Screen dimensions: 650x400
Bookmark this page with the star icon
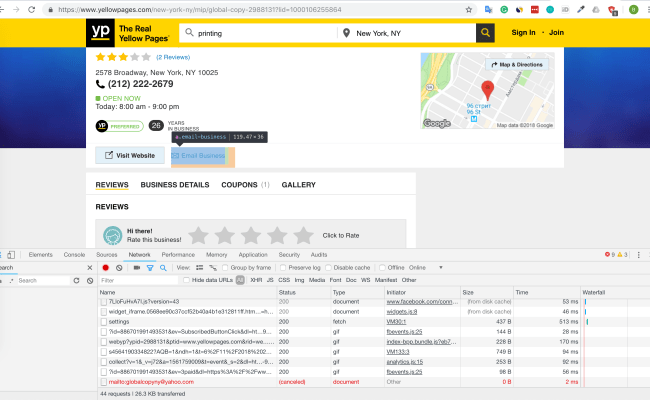click(469, 10)
